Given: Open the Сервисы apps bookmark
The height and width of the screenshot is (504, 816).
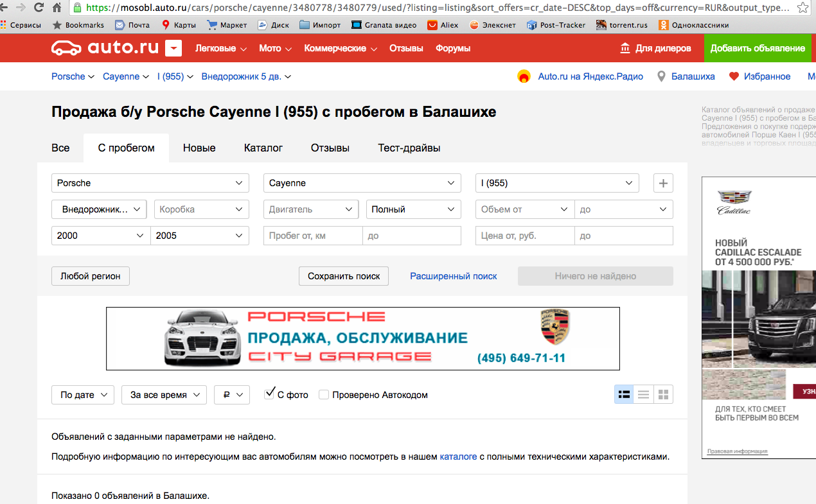Looking at the screenshot, I should coord(21,25).
